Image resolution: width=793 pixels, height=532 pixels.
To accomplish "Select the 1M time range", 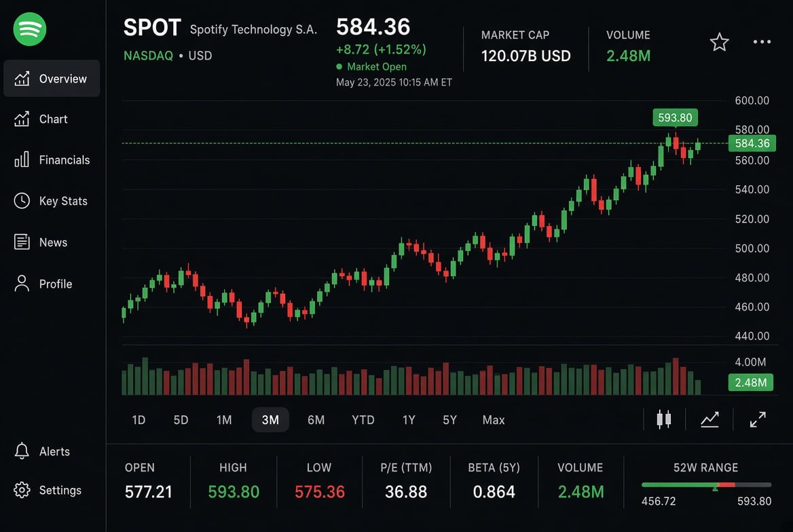I will coord(224,420).
